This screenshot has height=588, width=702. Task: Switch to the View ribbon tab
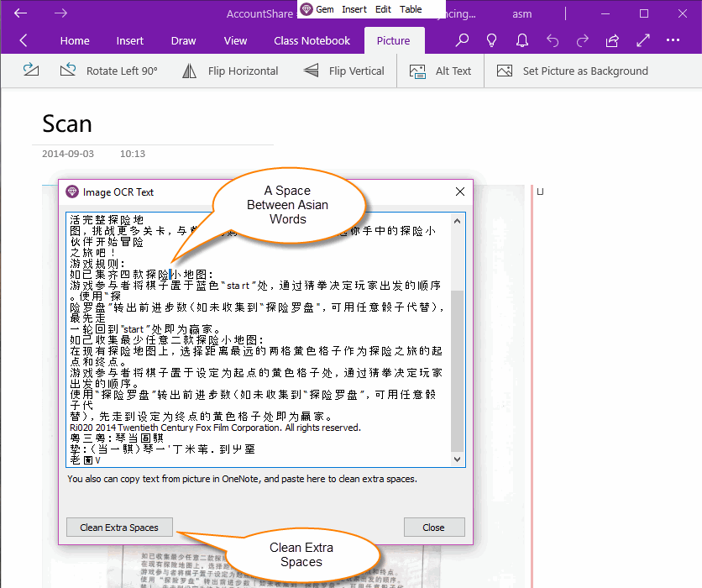coord(235,41)
